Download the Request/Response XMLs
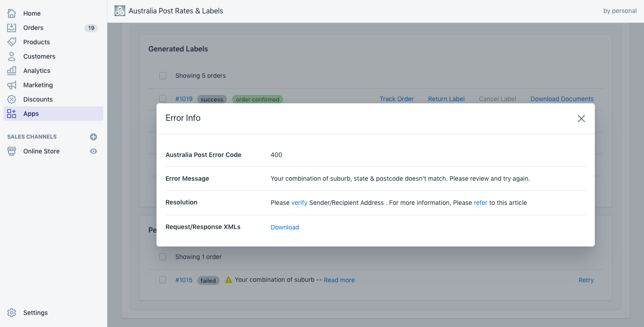The height and width of the screenshot is (327, 644). tap(284, 227)
